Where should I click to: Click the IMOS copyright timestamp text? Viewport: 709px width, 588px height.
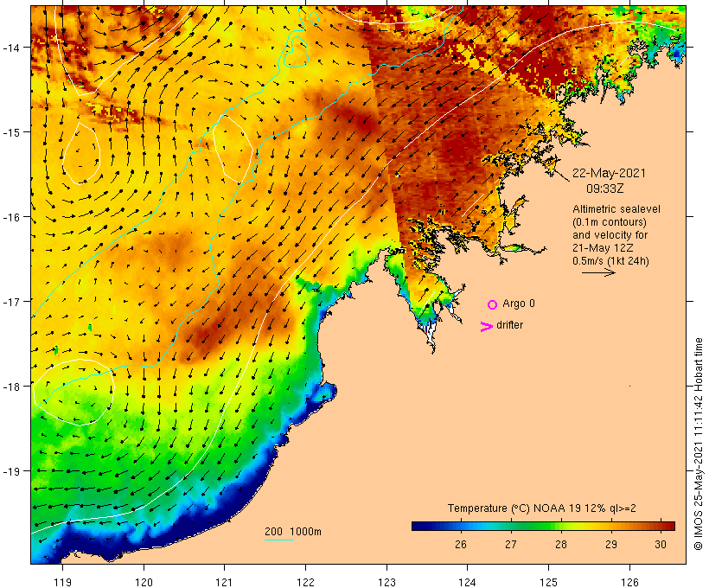tap(699, 444)
